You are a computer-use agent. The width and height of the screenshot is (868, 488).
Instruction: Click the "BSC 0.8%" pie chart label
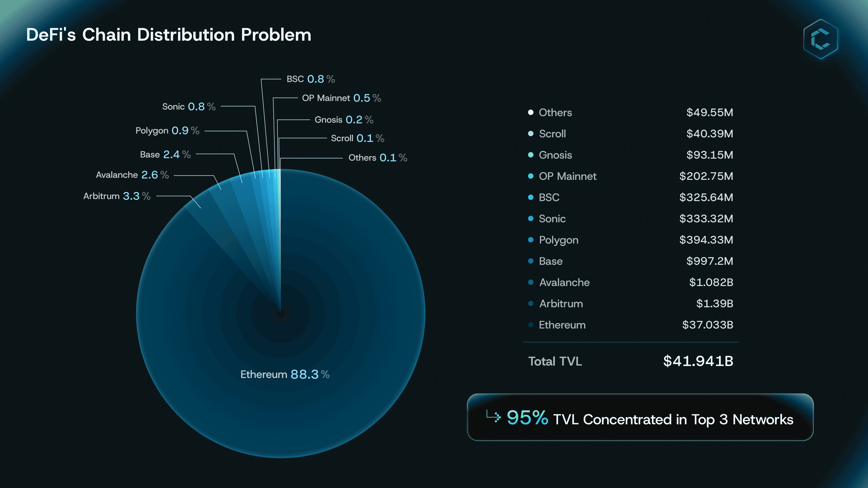click(311, 79)
